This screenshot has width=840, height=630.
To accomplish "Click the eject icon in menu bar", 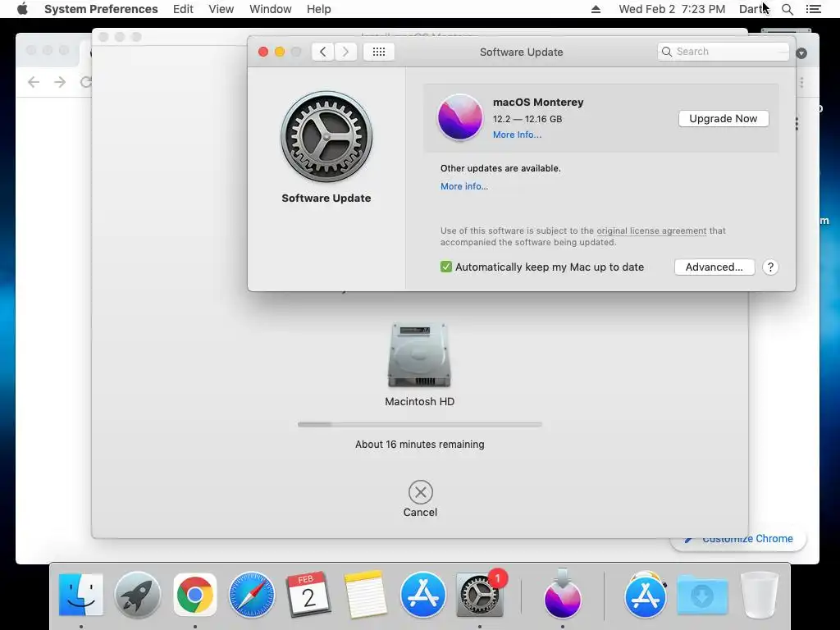I will [596, 9].
